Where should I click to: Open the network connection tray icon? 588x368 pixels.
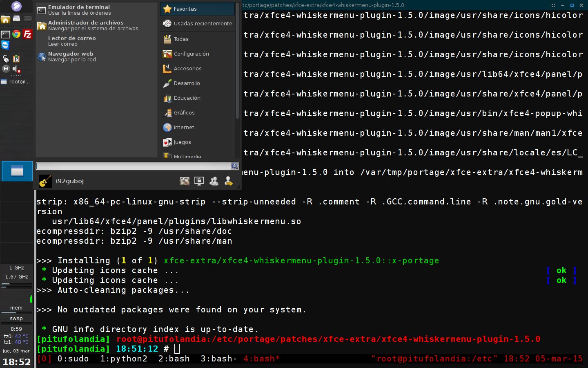coord(6,58)
